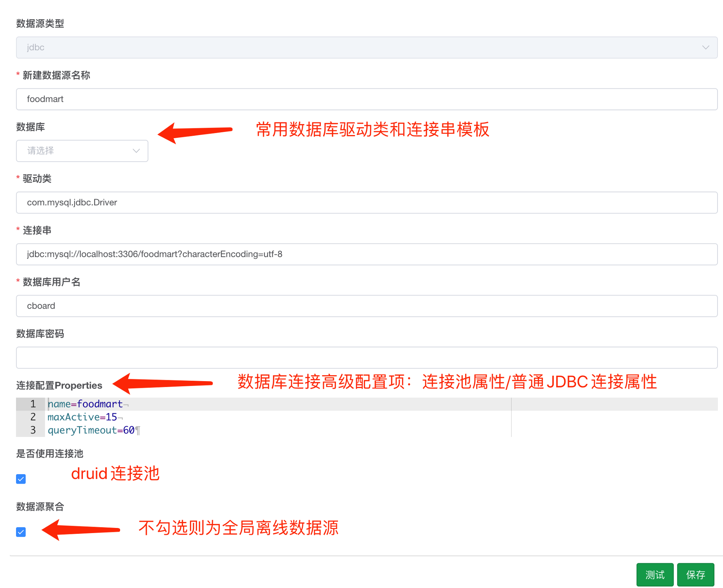Select the 数据库用户名 field containing cboard
Screen dimensions: 723x588
tap(367, 306)
